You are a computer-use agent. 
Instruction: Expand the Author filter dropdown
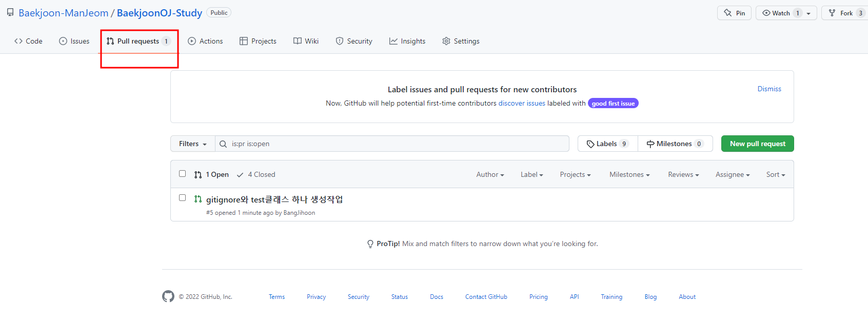490,175
